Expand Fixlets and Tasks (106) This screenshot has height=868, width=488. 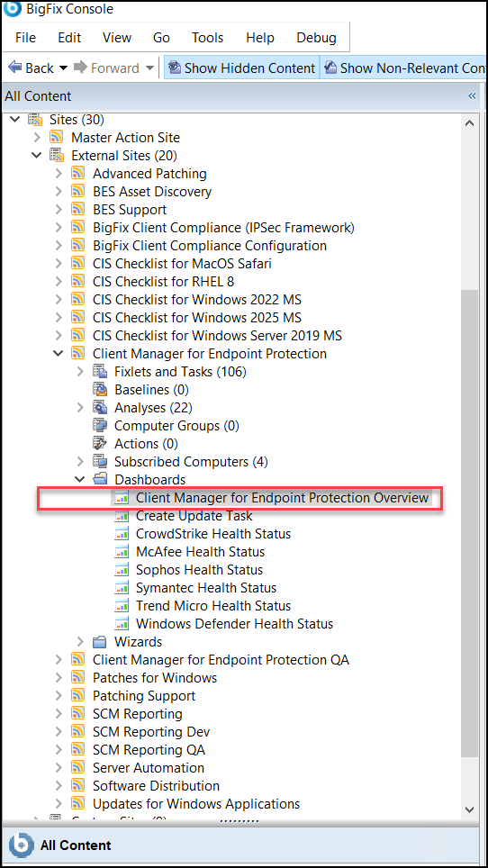[x=80, y=372]
